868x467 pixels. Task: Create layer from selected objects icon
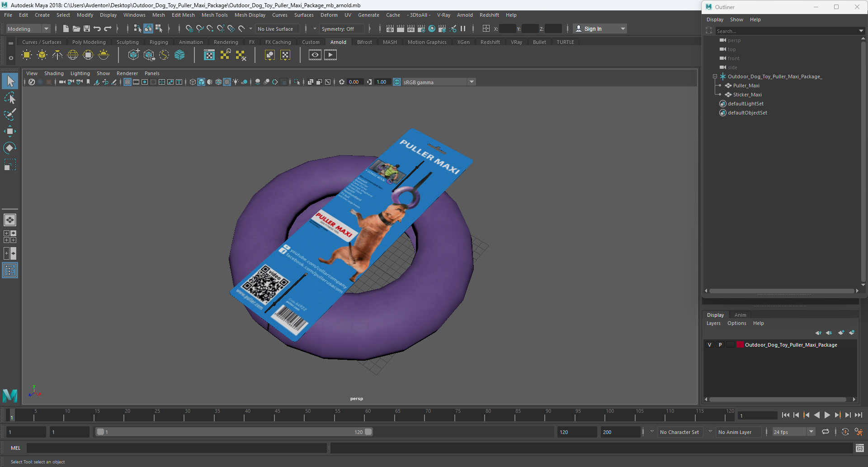(x=852, y=333)
